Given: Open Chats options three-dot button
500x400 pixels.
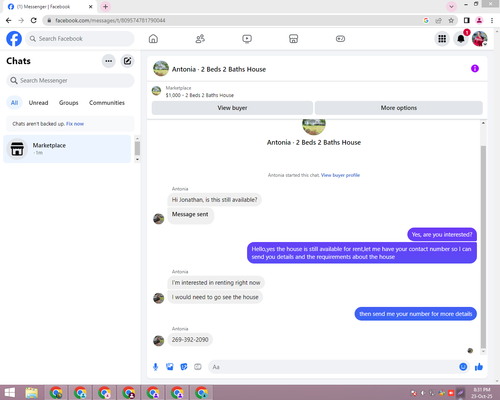Looking at the screenshot, I should tap(109, 61).
